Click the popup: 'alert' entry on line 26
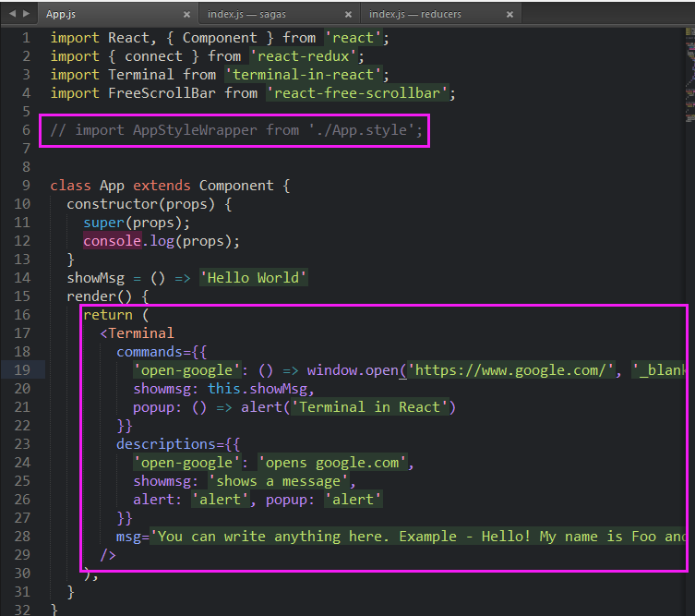The width and height of the screenshot is (695, 616). coord(324,500)
